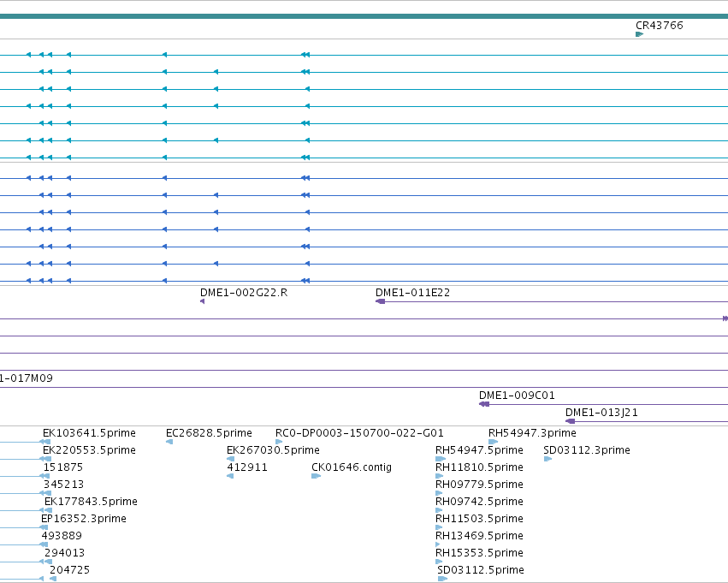Click the RH15353.5prime label
This screenshot has width=728, height=583.
pyautogui.click(x=479, y=553)
